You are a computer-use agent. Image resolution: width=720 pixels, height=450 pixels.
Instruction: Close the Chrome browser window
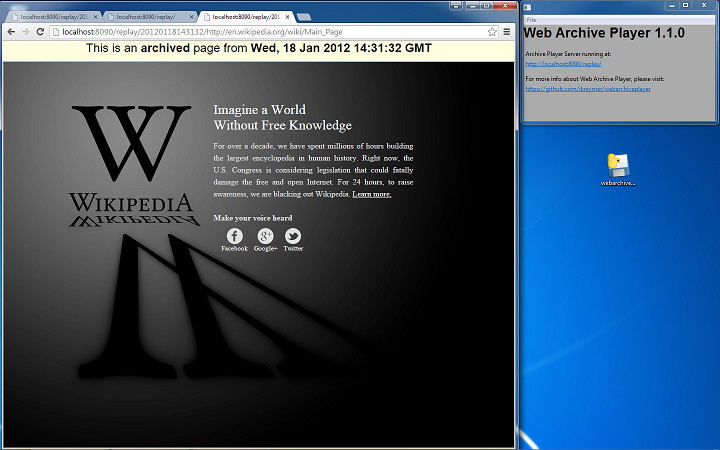[x=505, y=6]
